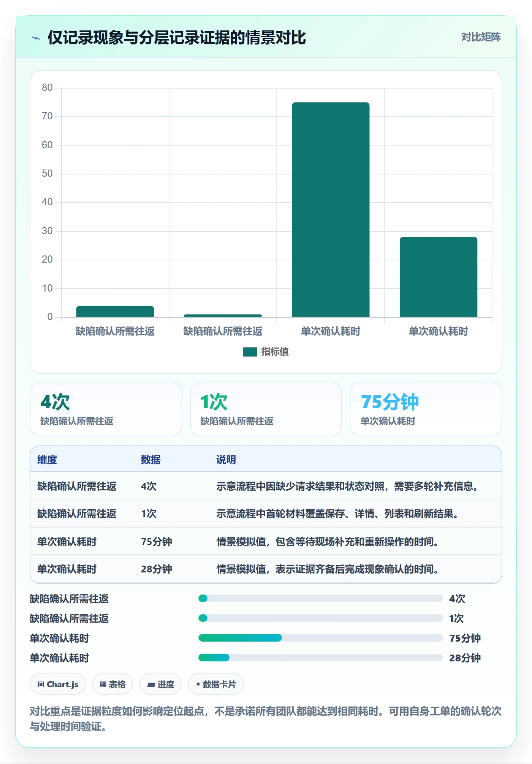Click the progress bar labeled 1次
Screen dimensions: 532x764
(321, 618)
